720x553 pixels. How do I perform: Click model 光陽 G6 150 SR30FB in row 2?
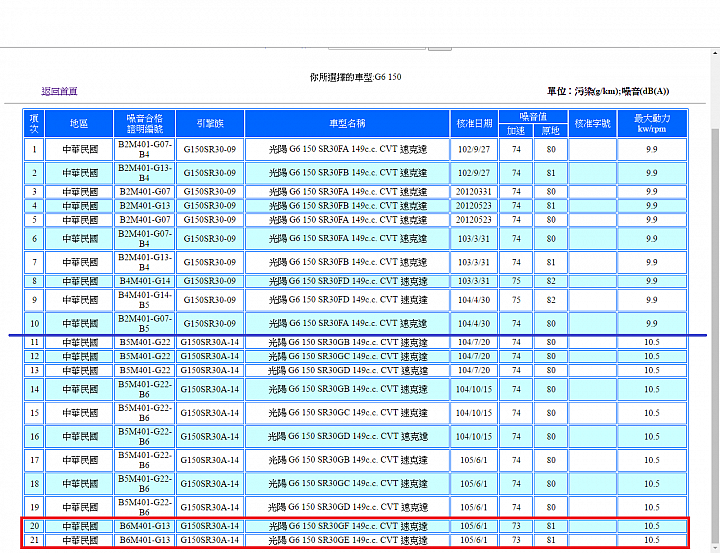(347, 173)
